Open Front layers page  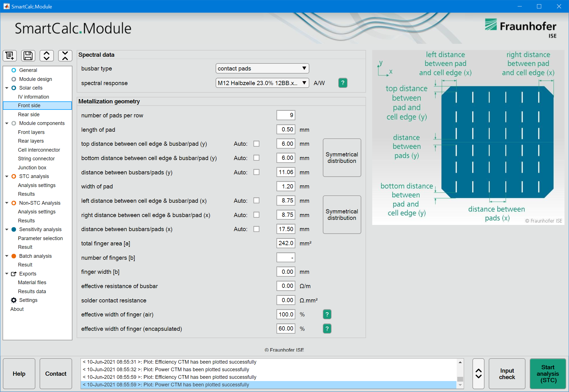pos(31,132)
